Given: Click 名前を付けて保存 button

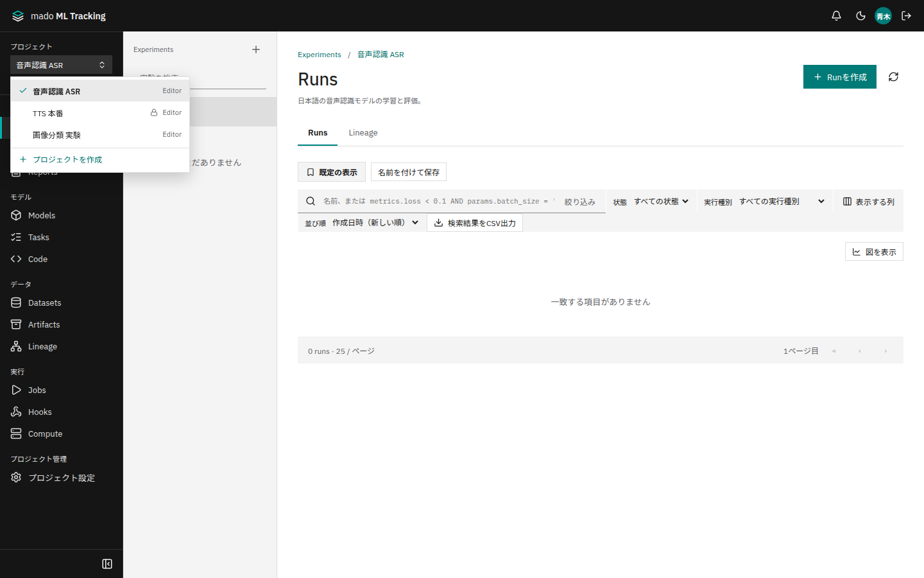Looking at the screenshot, I should click(x=409, y=172).
